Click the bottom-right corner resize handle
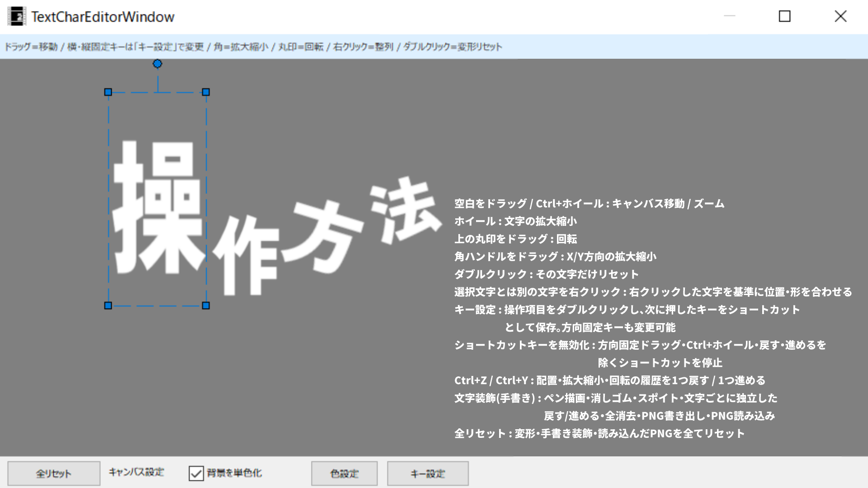The image size is (868, 488). (206, 305)
